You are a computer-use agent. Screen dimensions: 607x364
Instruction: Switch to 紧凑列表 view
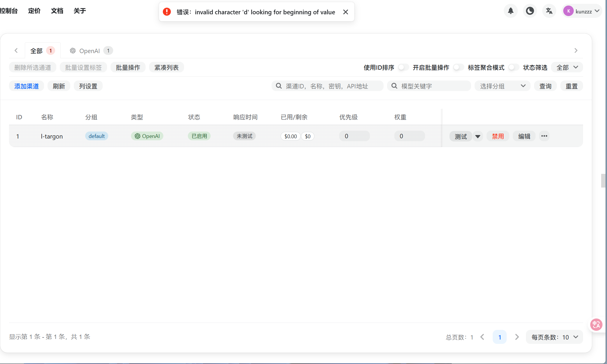coord(167,67)
